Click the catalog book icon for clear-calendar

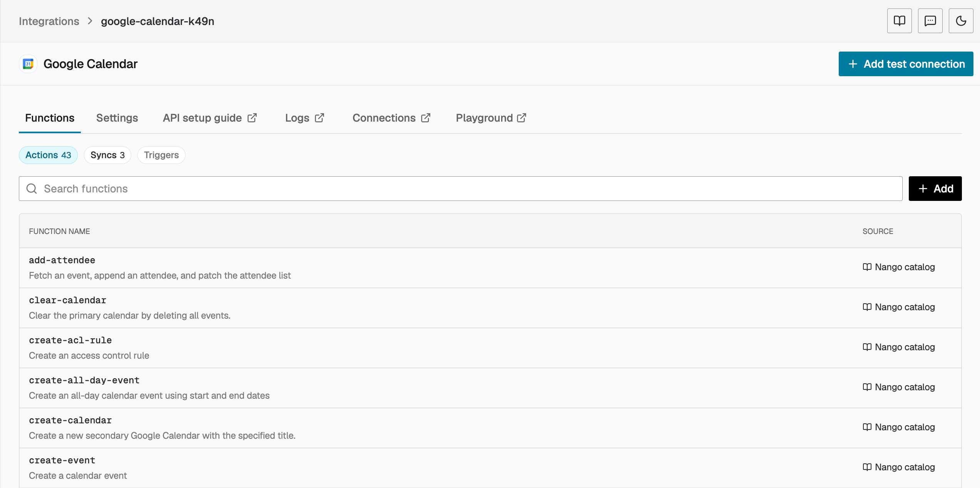867,307
